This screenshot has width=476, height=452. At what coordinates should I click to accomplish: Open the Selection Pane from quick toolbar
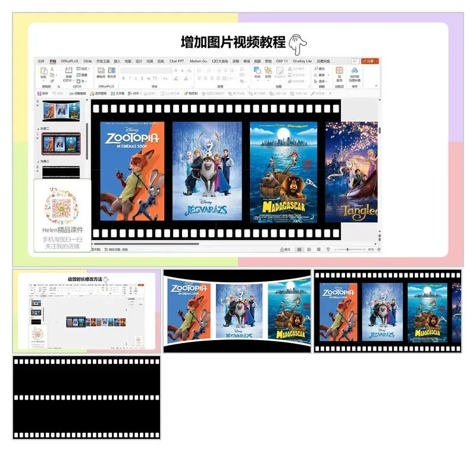98,93
